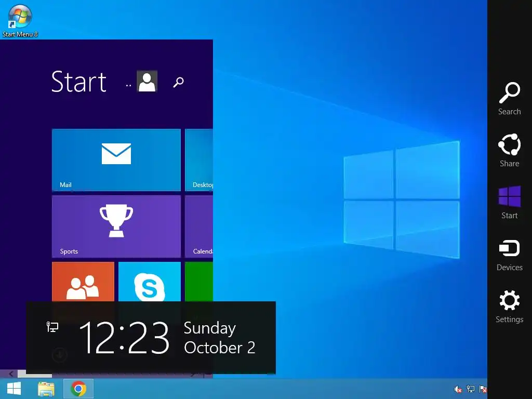
Task: Click the Action Center flag icon
Action: coord(483,389)
